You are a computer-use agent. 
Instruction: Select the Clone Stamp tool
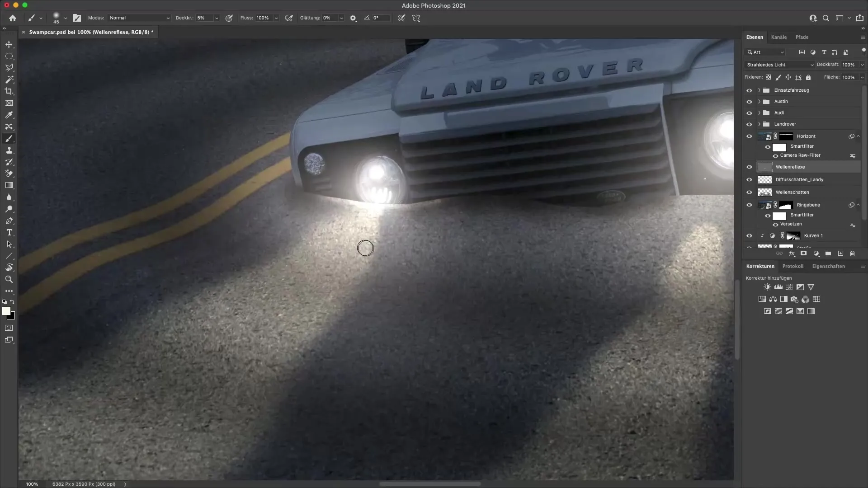[9, 150]
